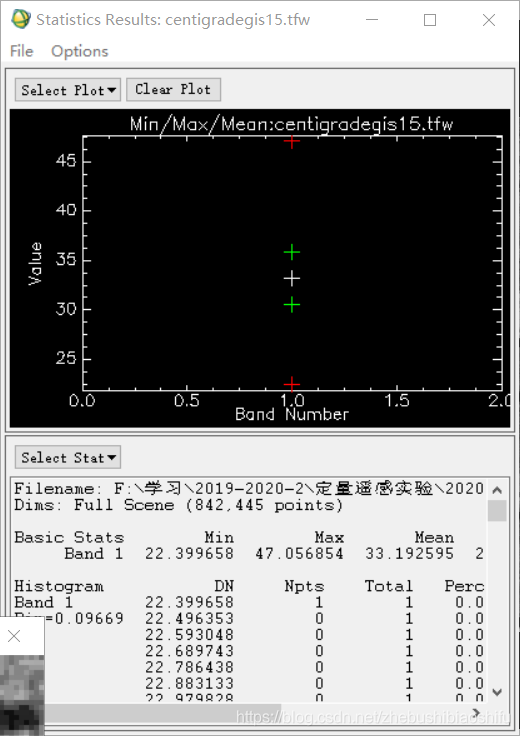Viewport: 520px width, 736px height.
Task: Close the small overlay thumbnail with X
Action: pos(14,636)
